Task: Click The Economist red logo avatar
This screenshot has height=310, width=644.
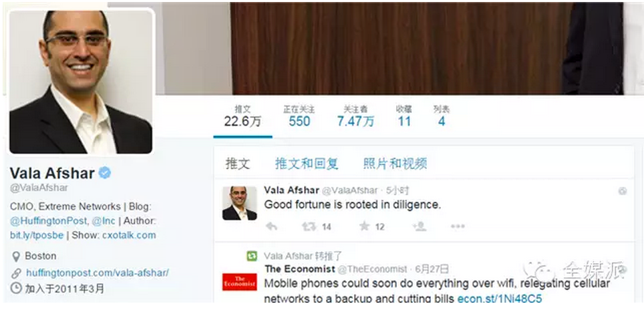Action: (239, 282)
